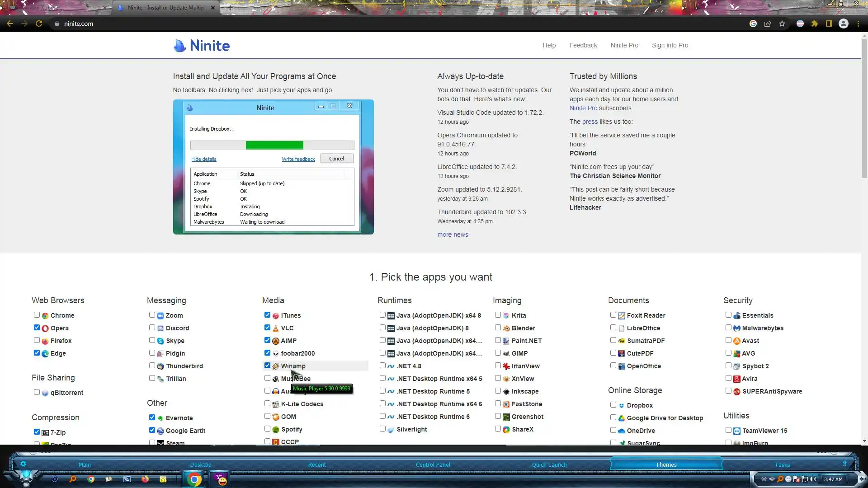Switch to the Control Panel dock tab
The width and height of the screenshot is (868, 488).
tap(433, 465)
